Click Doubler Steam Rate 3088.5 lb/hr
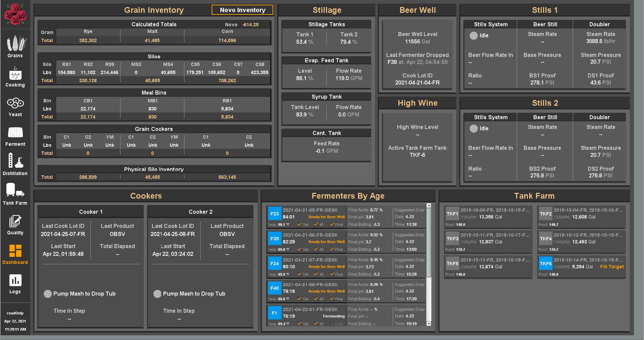Screen dimensions: 644x340 click(x=601, y=41)
